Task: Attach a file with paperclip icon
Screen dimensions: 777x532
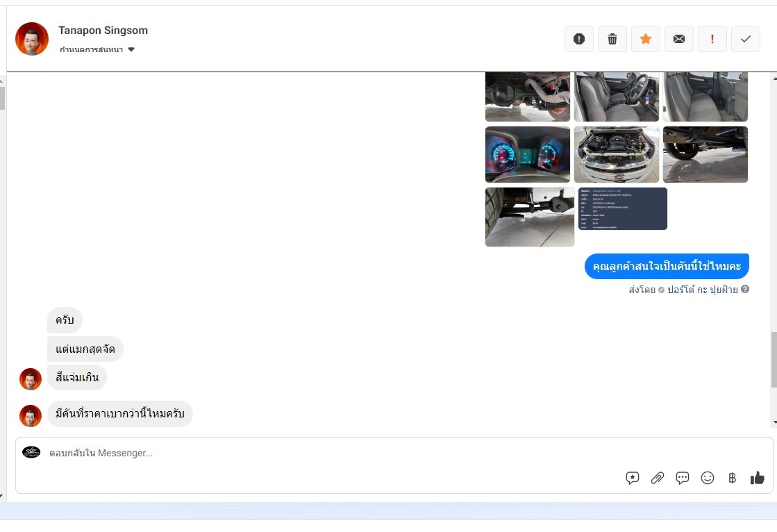Action: 658,478
